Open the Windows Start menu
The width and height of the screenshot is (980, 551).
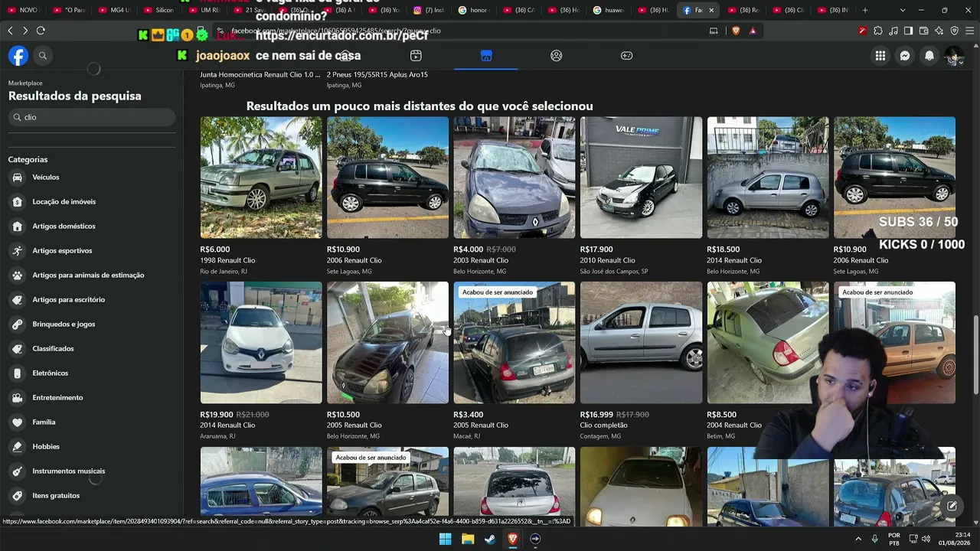point(445,539)
